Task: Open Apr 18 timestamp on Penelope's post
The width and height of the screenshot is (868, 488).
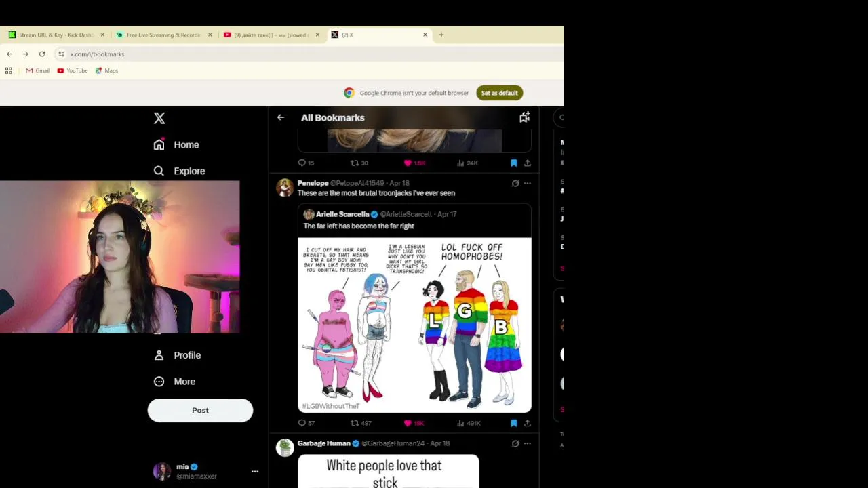Action: pyautogui.click(x=399, y=183)
